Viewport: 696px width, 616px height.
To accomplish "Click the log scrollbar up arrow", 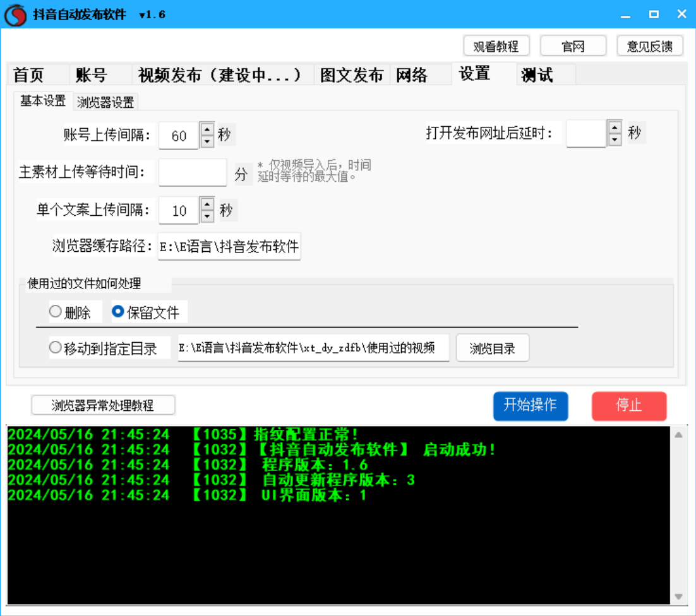I will coord(679,435).
